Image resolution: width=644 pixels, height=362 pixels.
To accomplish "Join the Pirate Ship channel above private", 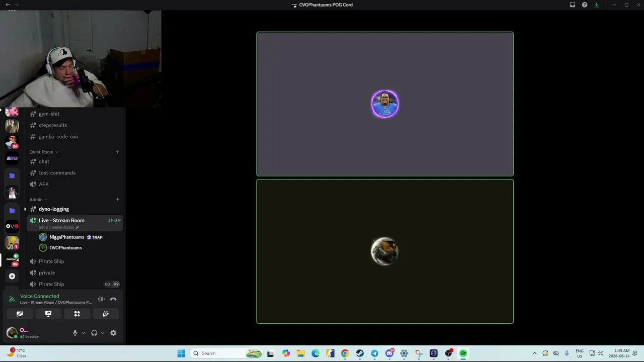I will coord(74,261).
